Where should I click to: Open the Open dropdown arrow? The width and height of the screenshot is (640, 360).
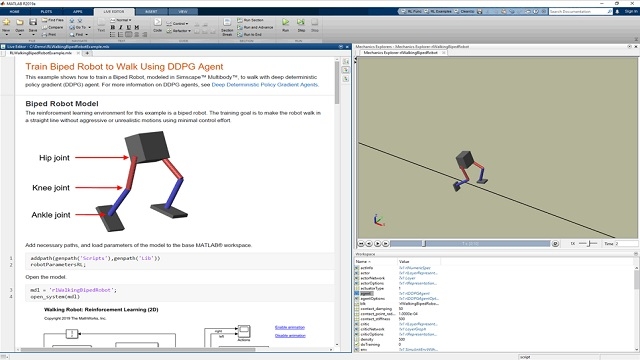(19, 35)
